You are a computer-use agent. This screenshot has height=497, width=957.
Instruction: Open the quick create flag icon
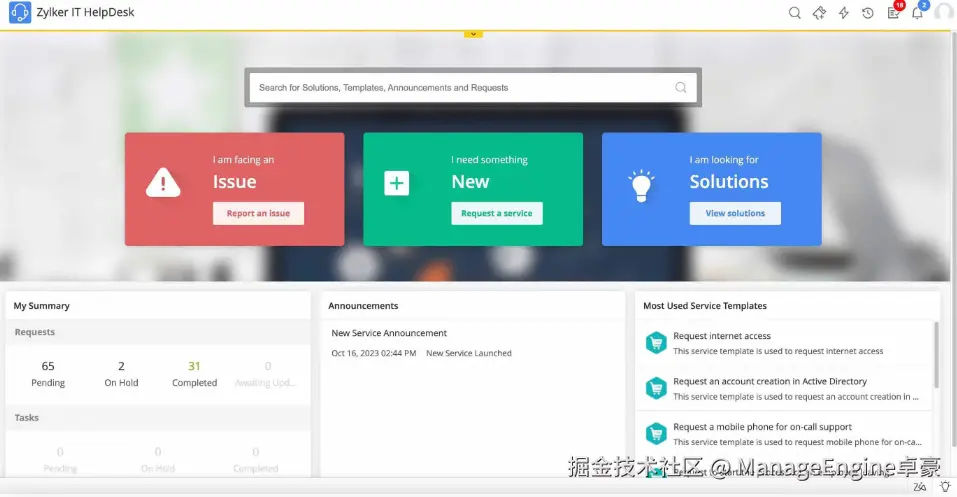819,13
